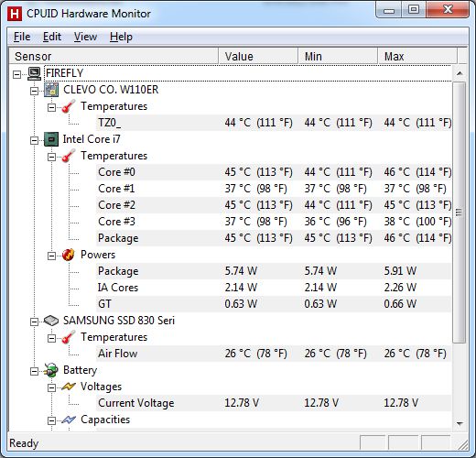This screenshot has width=476, height=458.
Task: Select the Battery label
Action: coord(80,370)
